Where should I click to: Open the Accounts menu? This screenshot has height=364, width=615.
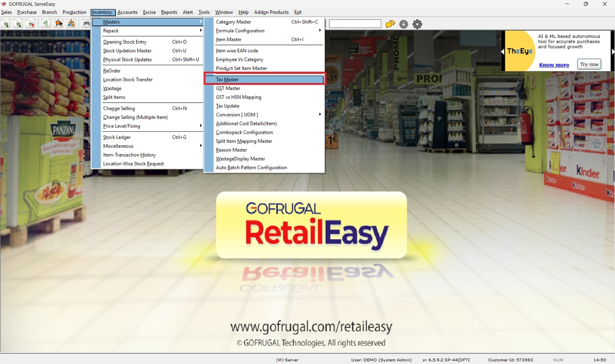pos(128,12)
